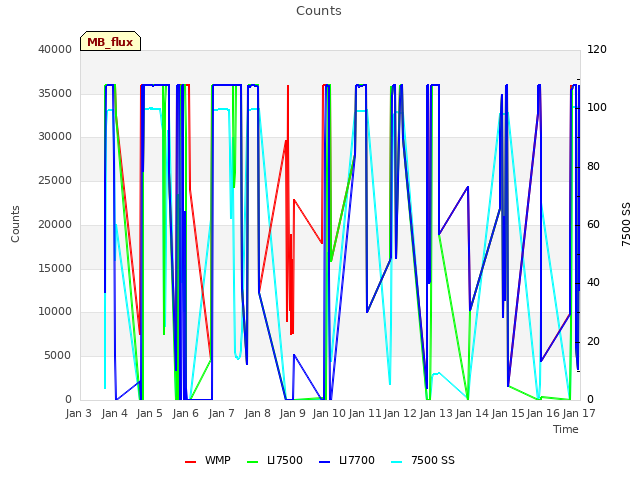Click the 'Jan 5' x-axis tick label

pos(150,413)
